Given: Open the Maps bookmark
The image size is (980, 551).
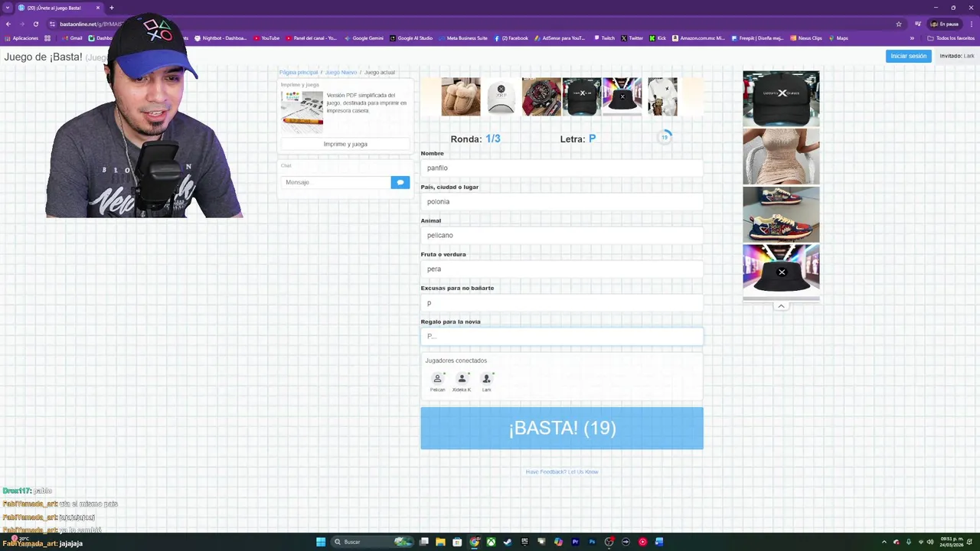Looking at the screenshot, I should pos(838,38).
